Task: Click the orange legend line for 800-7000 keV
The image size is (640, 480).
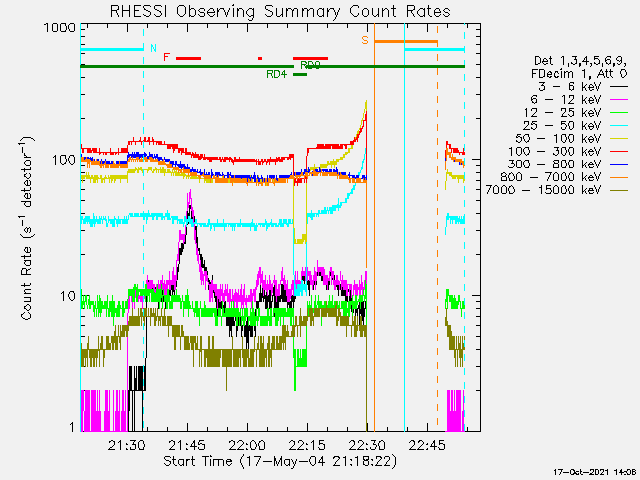Action: [619, 178]
